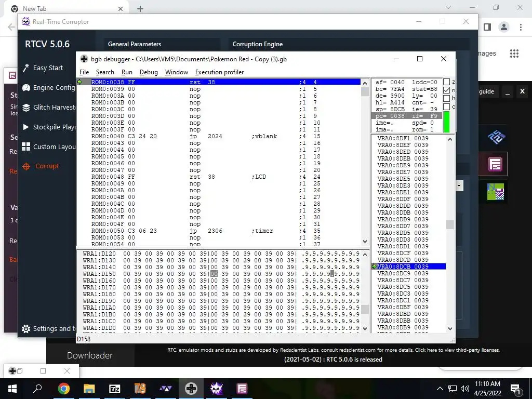Click disassembly scroll up arrow
This screenshot has width=532, height=399.
click(365, 83)
